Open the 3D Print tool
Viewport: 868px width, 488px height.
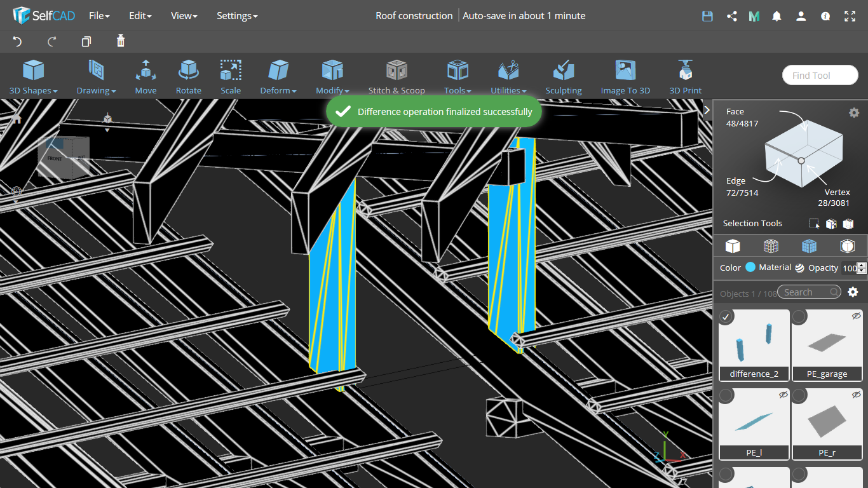685,77
